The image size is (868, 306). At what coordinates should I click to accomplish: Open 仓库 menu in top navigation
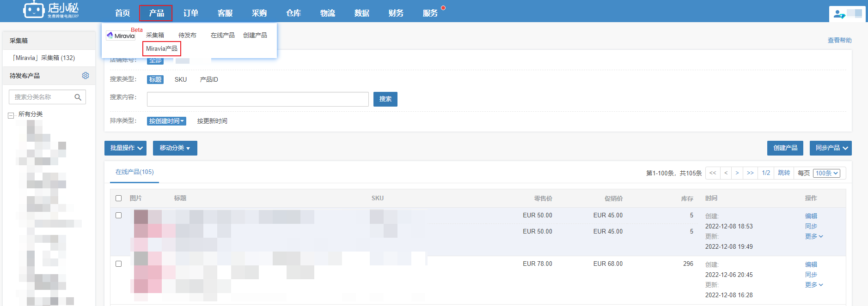(293, 13)
